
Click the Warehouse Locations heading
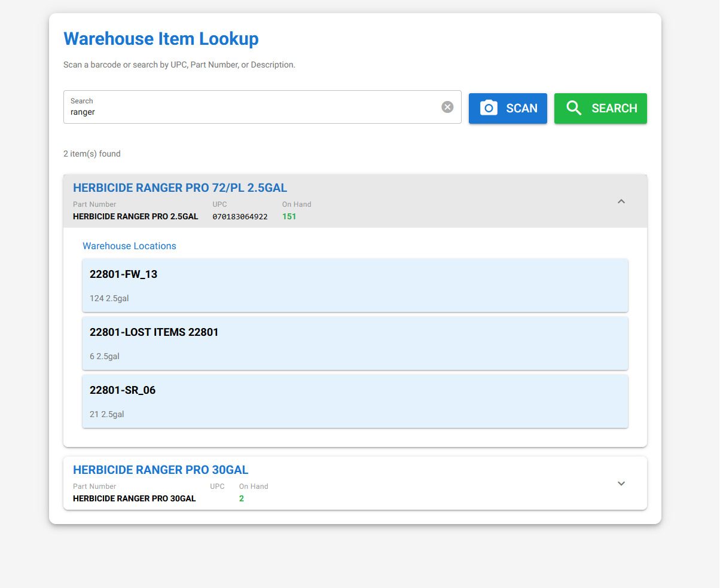pos(129,246)
